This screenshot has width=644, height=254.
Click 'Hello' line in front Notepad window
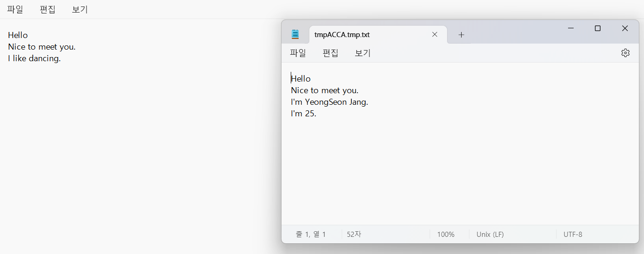pyautogui.click(x=301, y=79)
